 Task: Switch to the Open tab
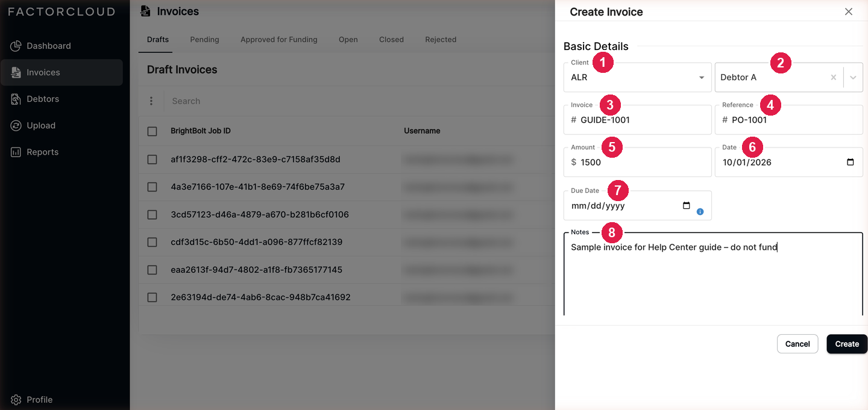(348, 39)
